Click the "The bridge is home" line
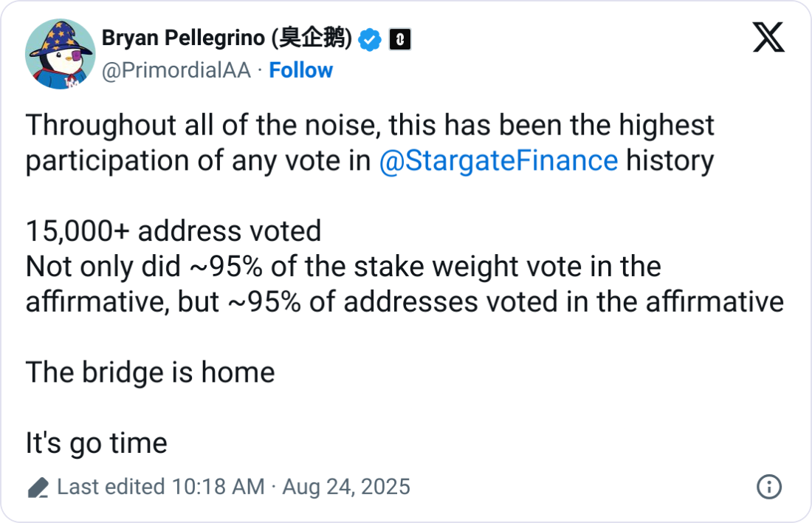Image resolution: width=812 pixels, height=523 pixels. 150,372
